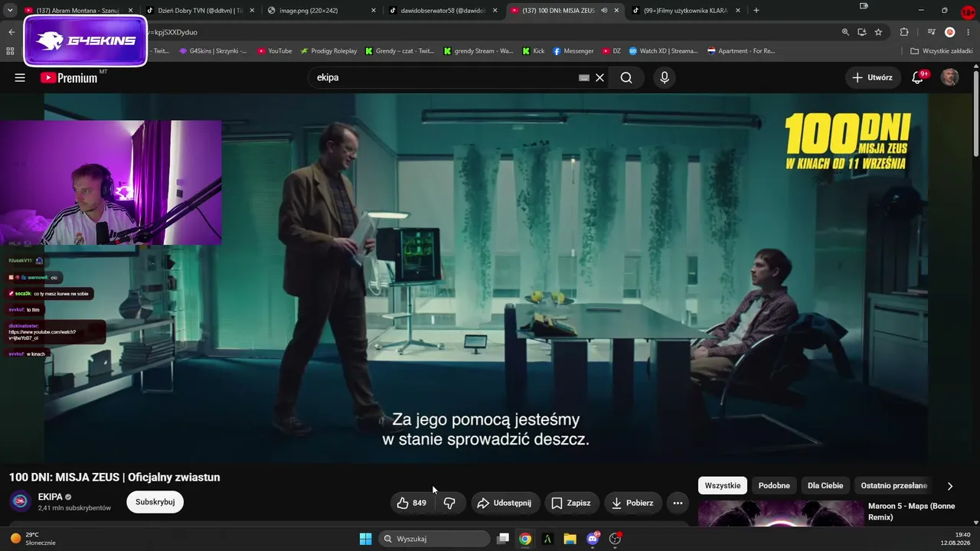This screenshot has width=980, height=551.
Task: Open the Messenger bookmark
Action: click(573, 51)
